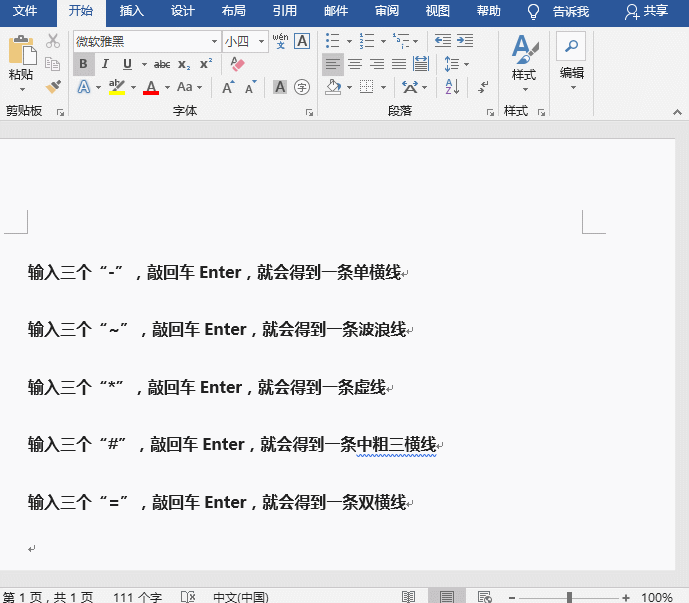The width and height of the screenshot is (689, 603).
Task: Toggle Bold formatting
Action: tap(83, 64)
